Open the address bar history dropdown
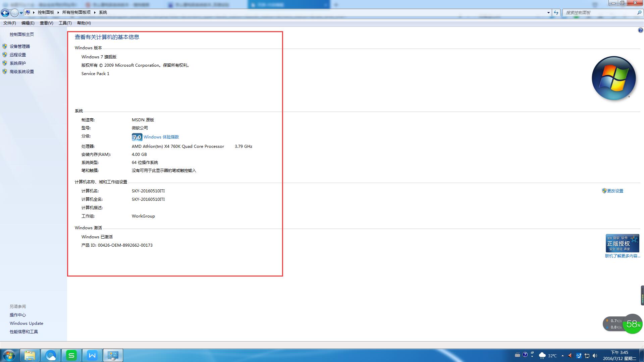644x362 pixels. click(x=548, y=12)
